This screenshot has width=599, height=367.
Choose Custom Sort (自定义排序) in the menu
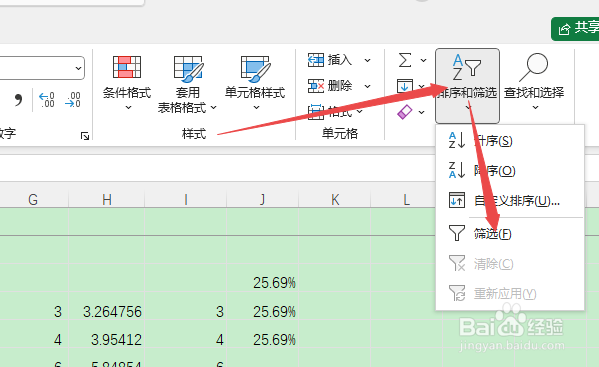(x=510, y=200)
